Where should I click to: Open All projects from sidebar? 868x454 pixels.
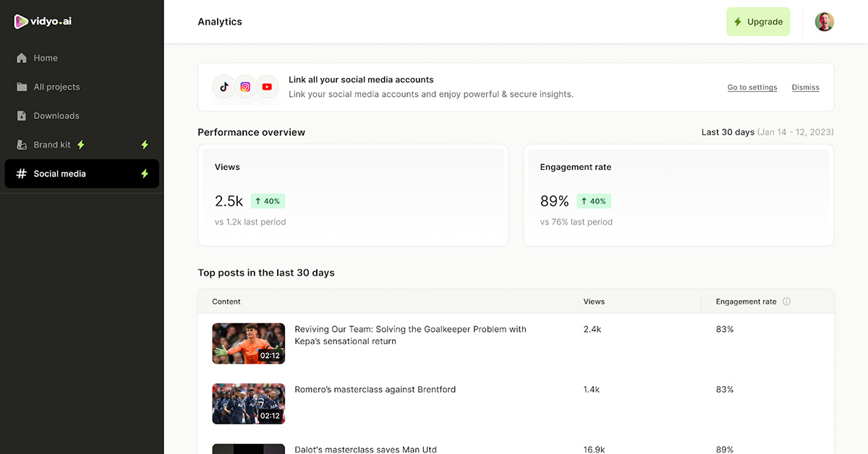pyautogui.click(x=56, y=87)
